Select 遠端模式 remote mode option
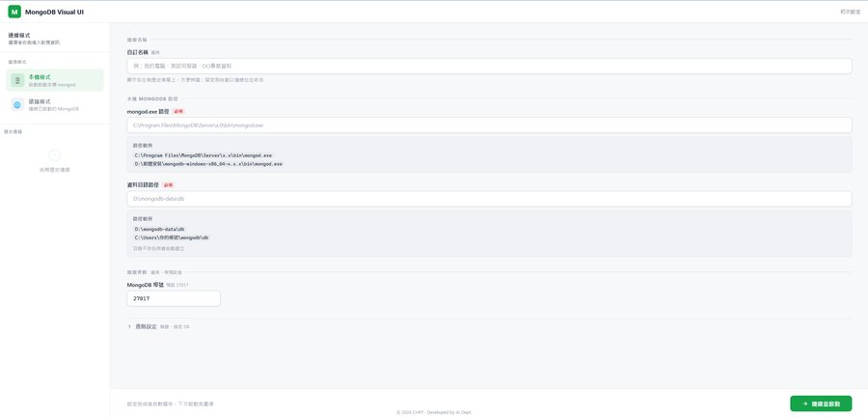 54,105
